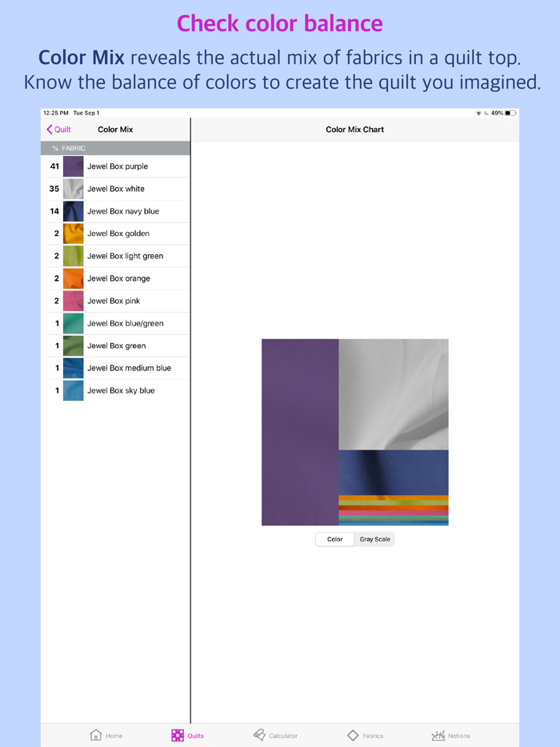560x747 pixels.
Task: Click the 'Color Mix' panel title
Action: 115,130
